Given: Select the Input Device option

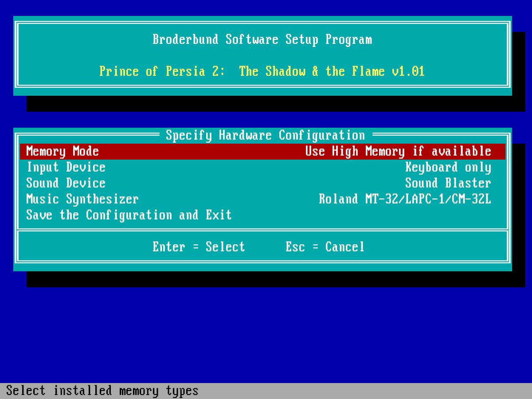Looking at the screenshot, I should pos(262,167).
